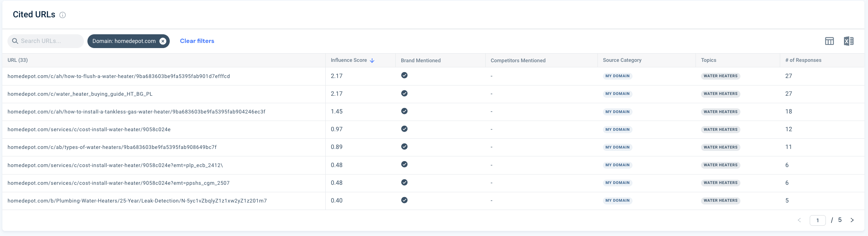
Task: Export table with the Excel icon
Action: 849,41
